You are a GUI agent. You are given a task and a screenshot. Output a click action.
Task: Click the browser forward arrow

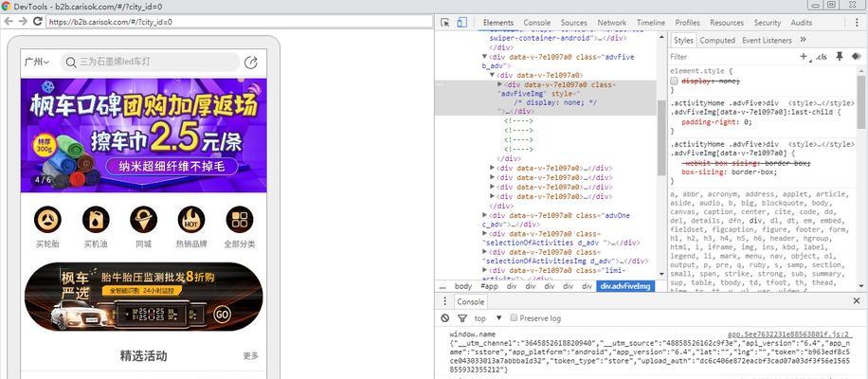(23, 21)
